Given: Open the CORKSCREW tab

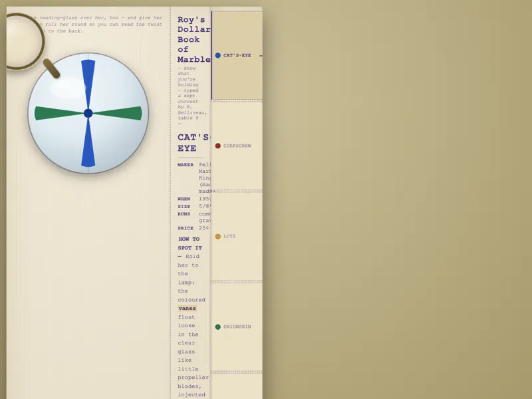Looking at the screenshot, I should coord(237,146).
